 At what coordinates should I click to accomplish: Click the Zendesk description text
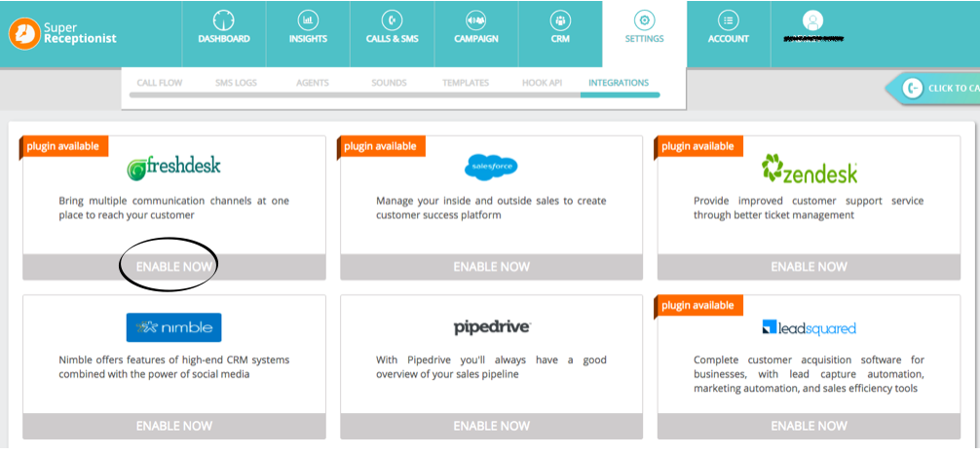coord(809,208)
